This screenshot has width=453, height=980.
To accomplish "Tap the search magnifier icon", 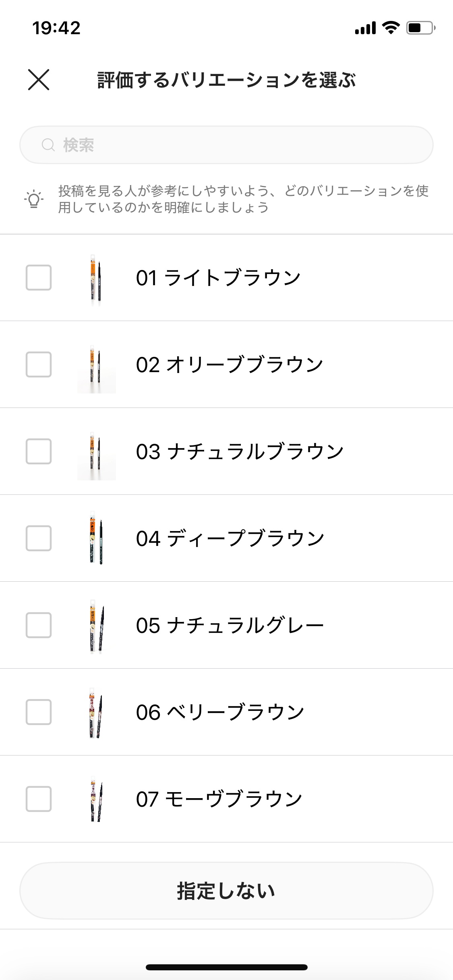I will 48,145.
